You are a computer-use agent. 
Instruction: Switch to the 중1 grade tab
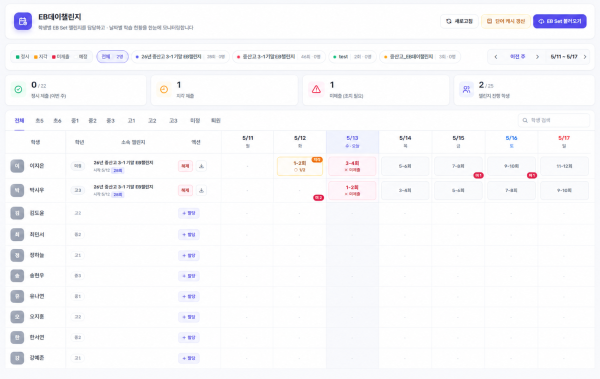click(75, 121)
